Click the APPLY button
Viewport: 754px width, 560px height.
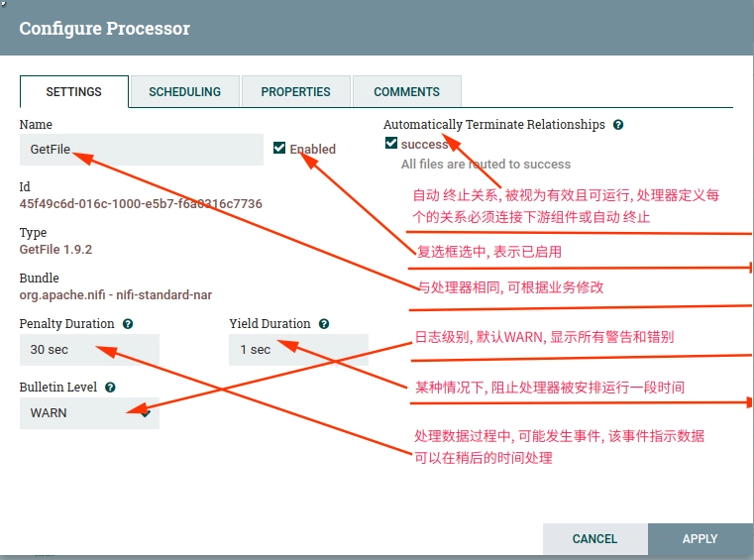point(700,539)
